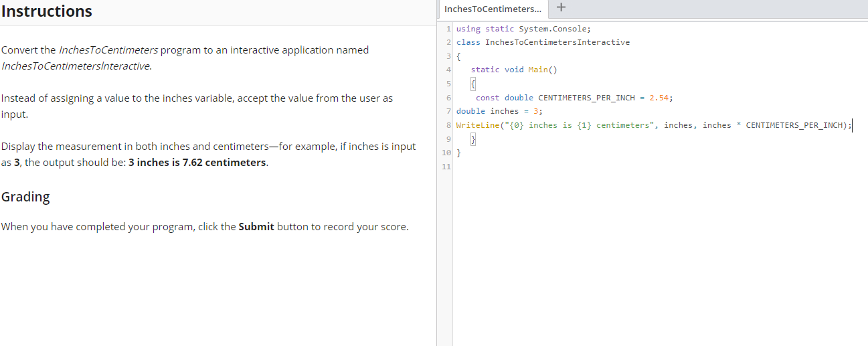Click the class opening brace on line 3
868x346 pixels.
pos(458,56)
